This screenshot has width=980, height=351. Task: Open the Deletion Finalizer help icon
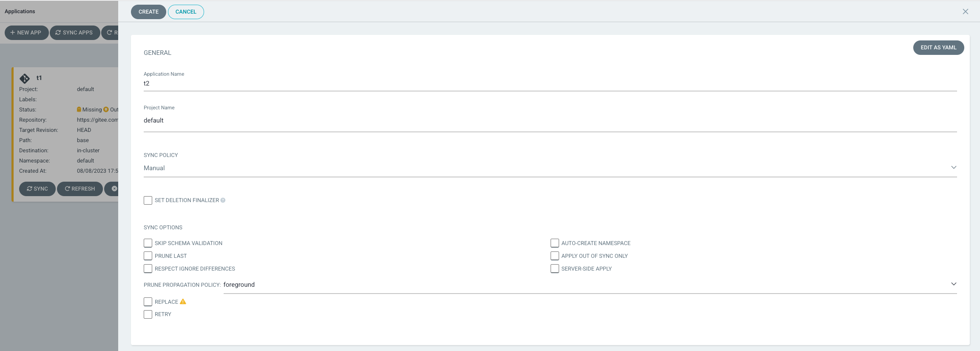click(x=223, y=200)
